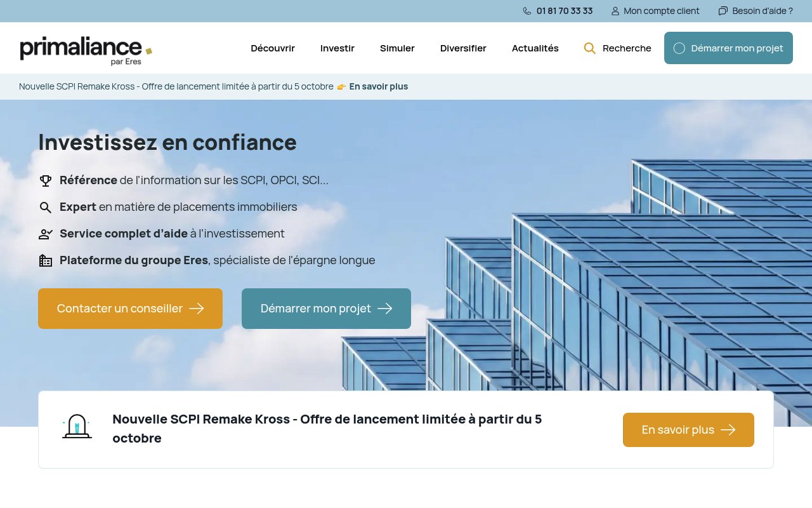Click the pointing hand emoji in banner
Viewport: 812px width, 508px height.
coord(341,86)
